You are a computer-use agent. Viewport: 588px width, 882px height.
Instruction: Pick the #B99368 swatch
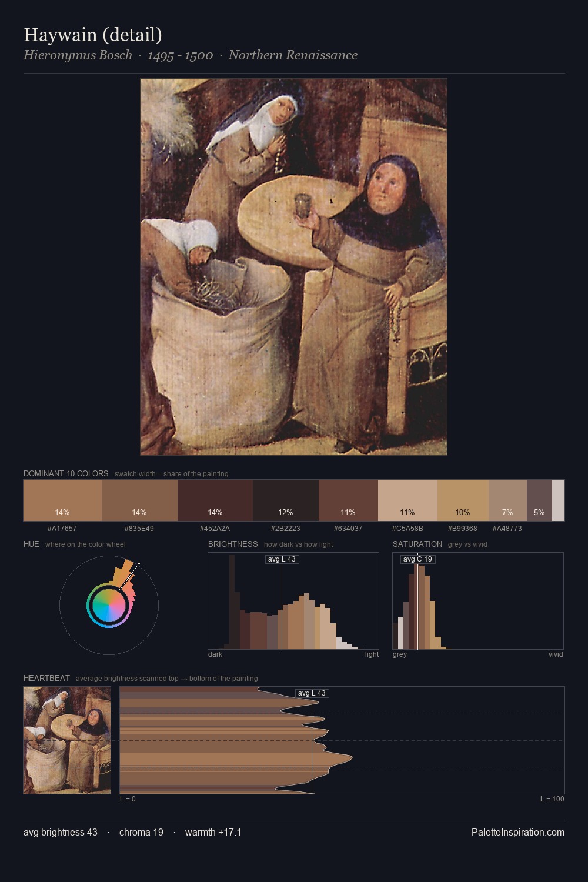point(463,500)
